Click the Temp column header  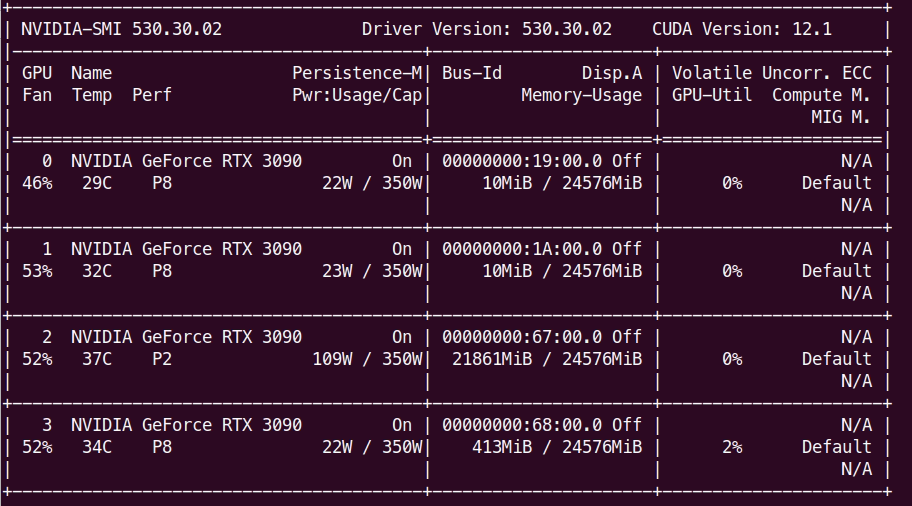click(x=92, y=95)
